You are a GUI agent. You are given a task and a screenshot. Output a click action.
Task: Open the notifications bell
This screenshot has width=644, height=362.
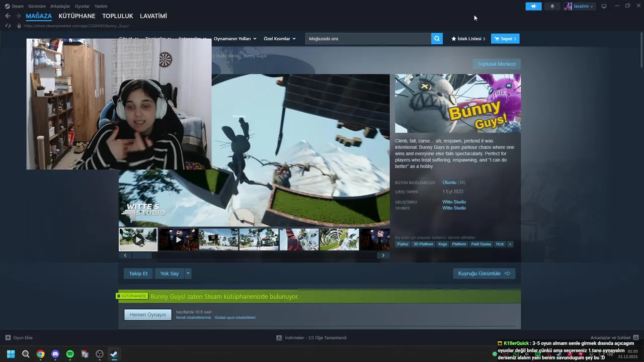[x=552, y=6]
